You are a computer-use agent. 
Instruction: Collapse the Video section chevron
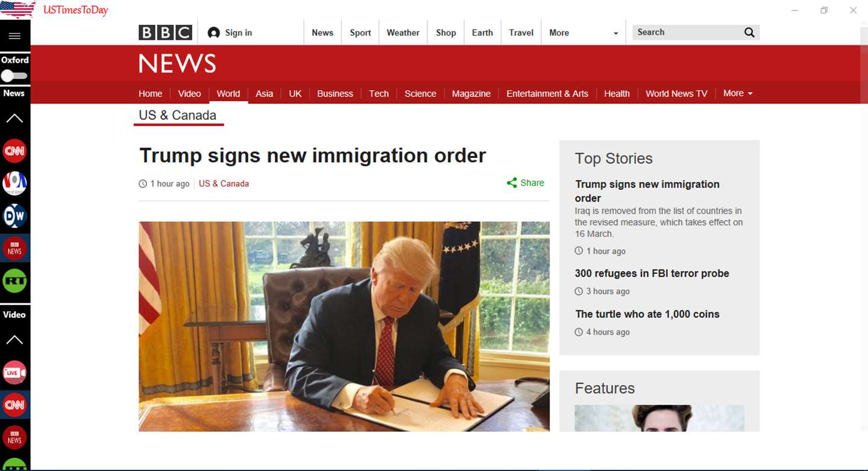(14, 340)
